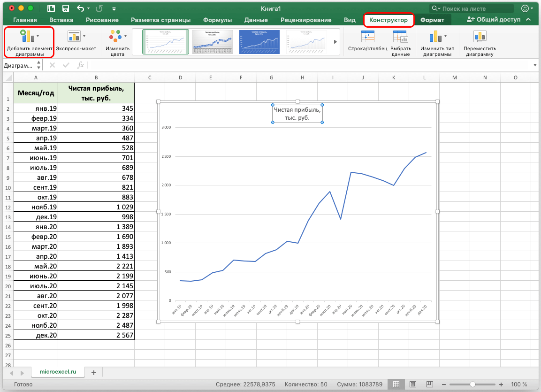This screenshot has width=541, height=392.
Task: Open the Формулы tab
Action: tap(217, 20)
